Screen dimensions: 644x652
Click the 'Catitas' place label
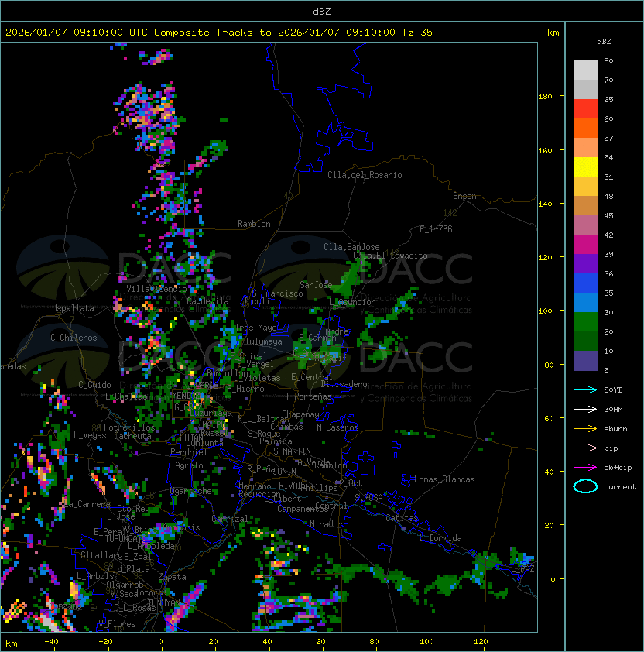pos(402,518)
